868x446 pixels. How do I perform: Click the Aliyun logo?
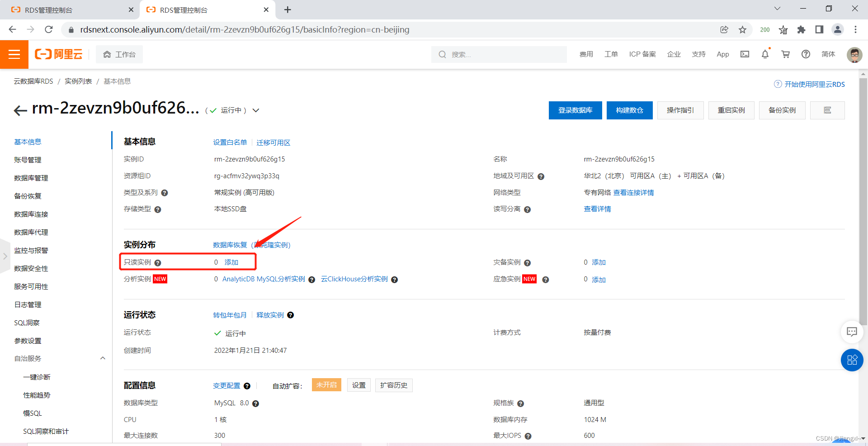59,54
